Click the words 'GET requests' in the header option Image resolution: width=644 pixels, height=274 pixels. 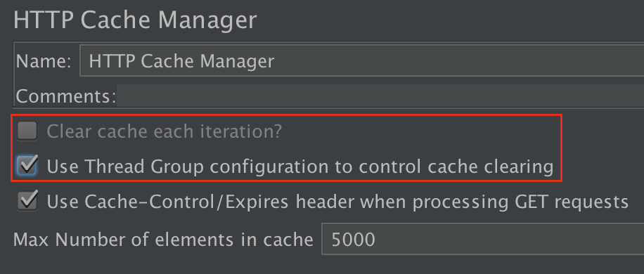[566, 202]
